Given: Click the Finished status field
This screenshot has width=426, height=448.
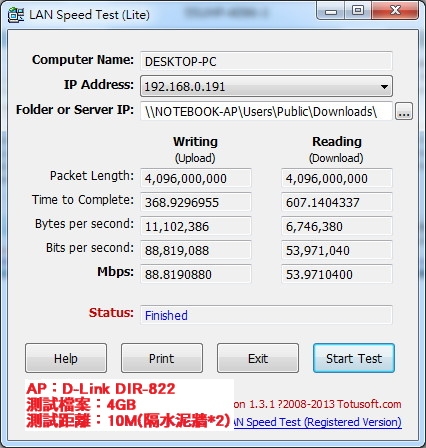Looking at the screenshot, I should (x=266, y=315).
